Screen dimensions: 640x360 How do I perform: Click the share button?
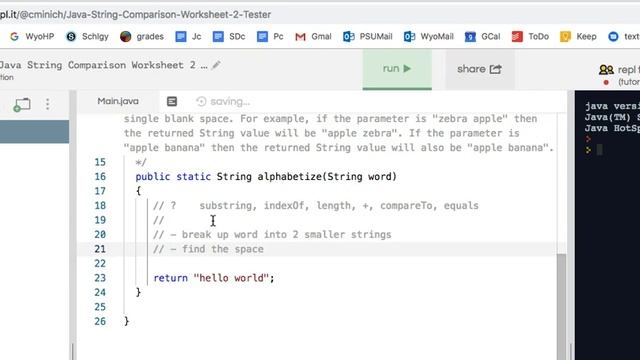click(479, 69)
